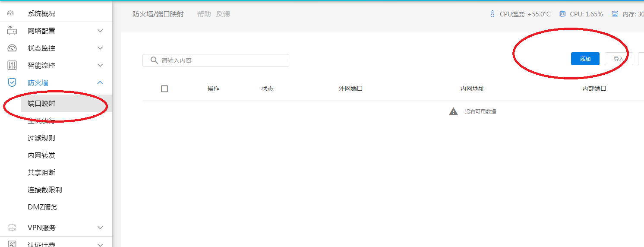Collapse the 防火墙 section chevron

pos(100,82)
